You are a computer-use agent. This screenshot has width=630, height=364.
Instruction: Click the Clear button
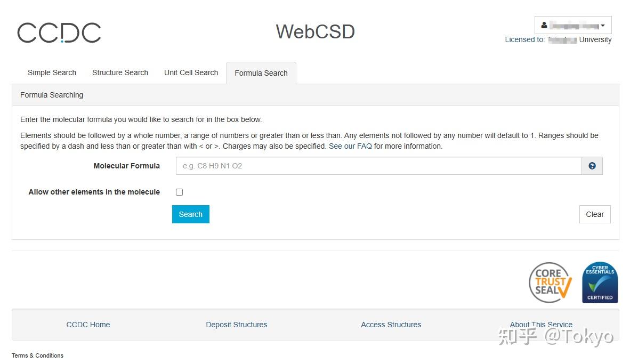click(x=595, y=214)
